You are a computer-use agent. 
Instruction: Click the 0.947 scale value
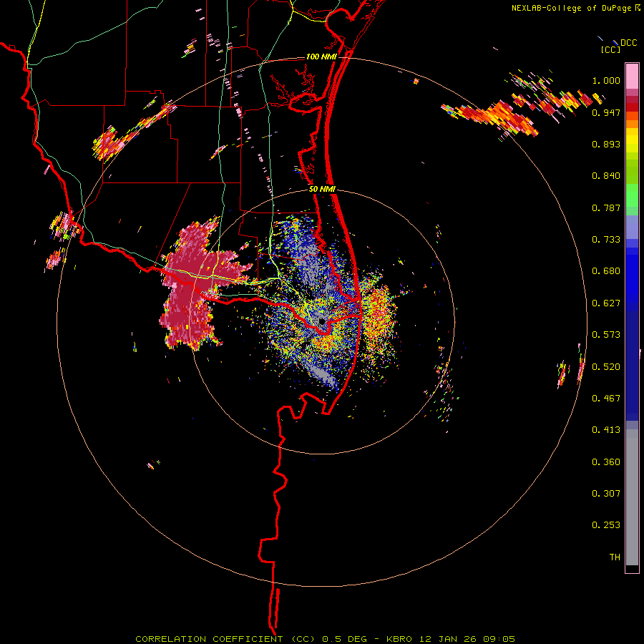pos(606,112)
